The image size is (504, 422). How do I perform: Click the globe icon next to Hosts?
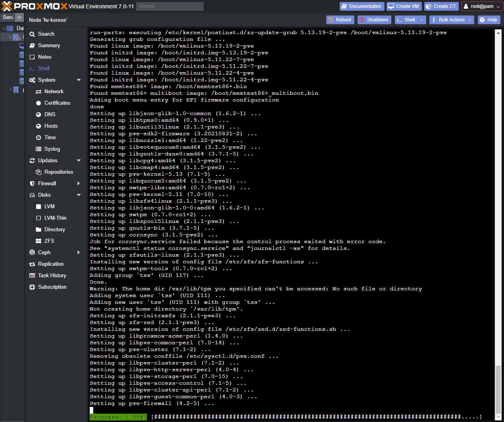[x=38, y=126]
